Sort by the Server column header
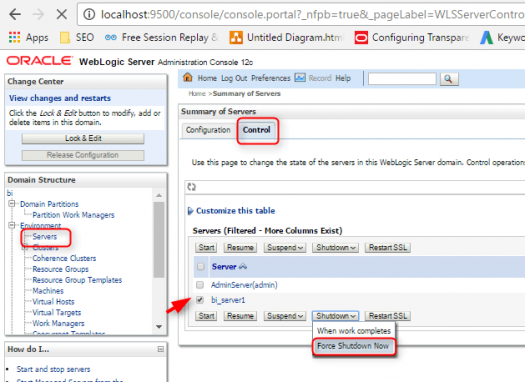 coord(224,266)
